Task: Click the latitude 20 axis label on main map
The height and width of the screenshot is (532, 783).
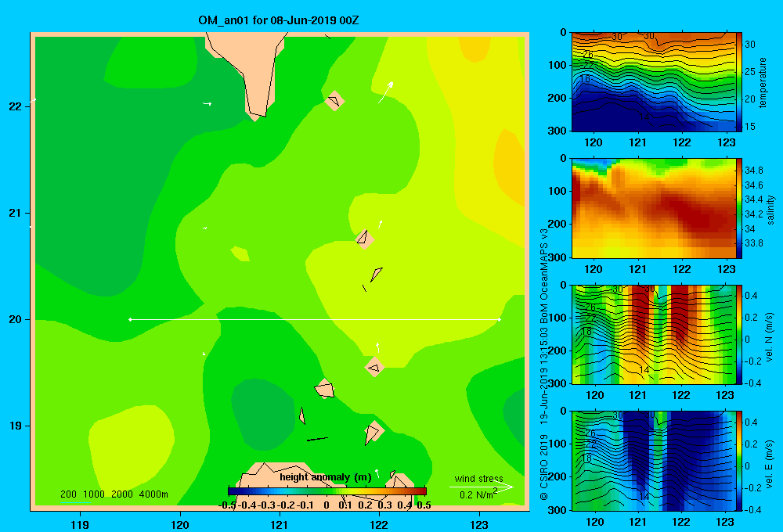Action: click(16, 319)
